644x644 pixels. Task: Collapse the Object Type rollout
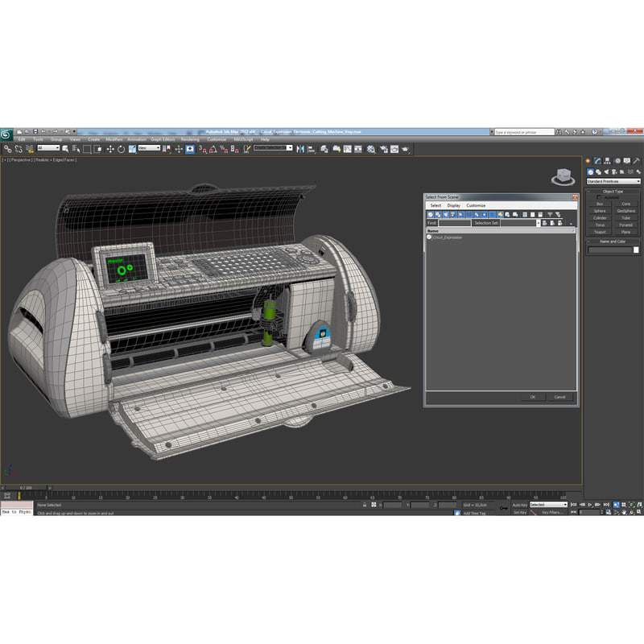point(588,192)
